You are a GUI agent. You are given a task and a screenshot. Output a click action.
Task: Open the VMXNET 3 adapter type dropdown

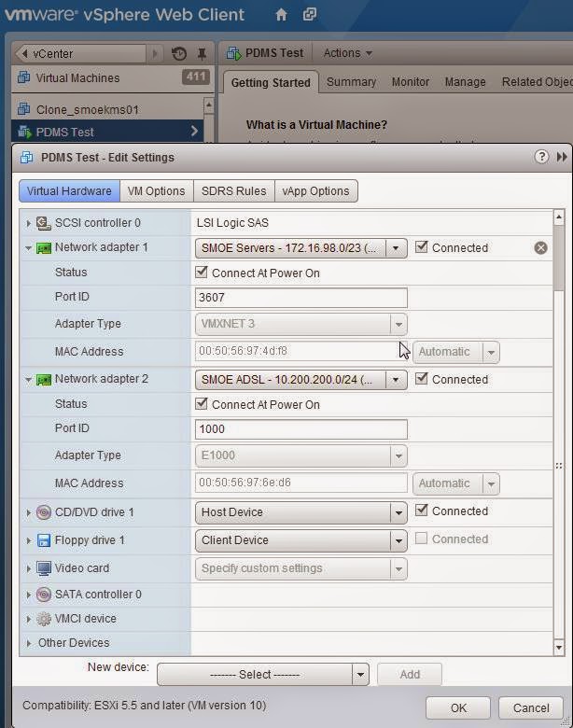(x=300, y=324)
